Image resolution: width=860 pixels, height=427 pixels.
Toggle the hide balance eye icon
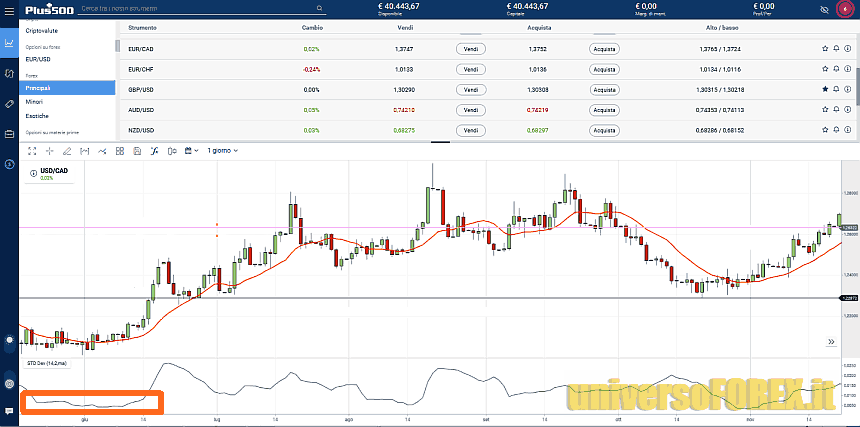tap(824, 9)
